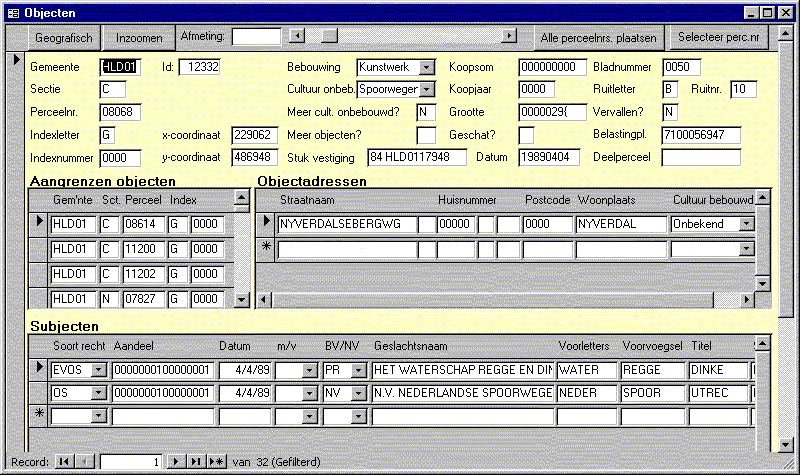This screenshot has width=800, height=475.
Task: Click the Inzoomen button
Action: click(139, 38)
